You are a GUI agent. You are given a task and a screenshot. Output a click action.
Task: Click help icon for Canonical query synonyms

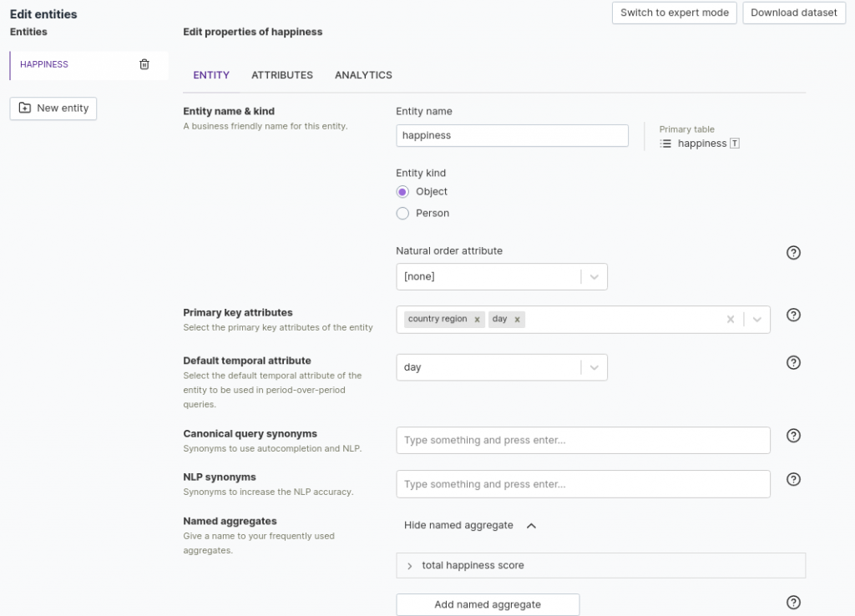[x=793, y=436]
